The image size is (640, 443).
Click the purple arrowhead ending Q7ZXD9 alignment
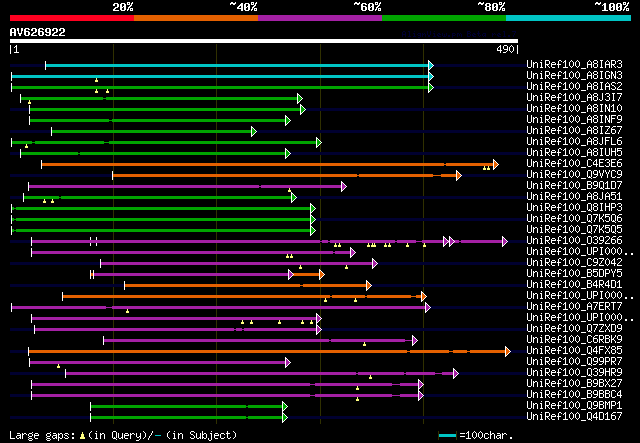coord(319,330)
